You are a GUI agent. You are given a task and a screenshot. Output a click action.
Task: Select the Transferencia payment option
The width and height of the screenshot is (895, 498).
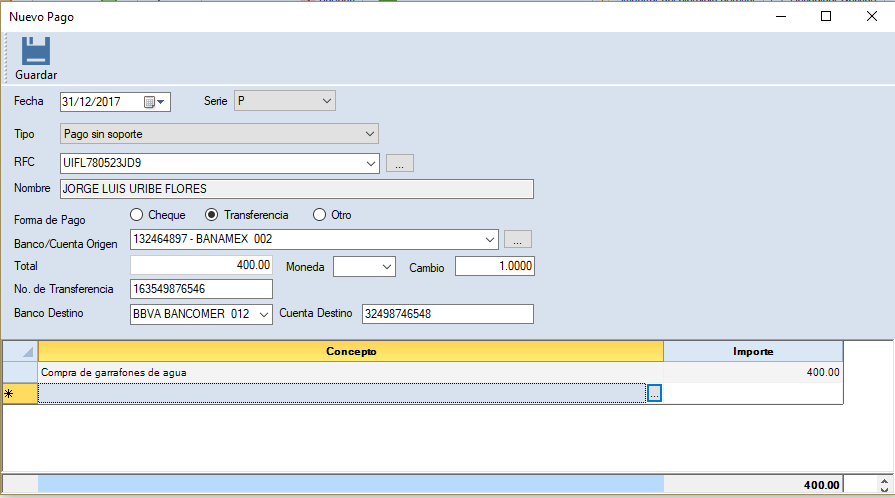211,215
